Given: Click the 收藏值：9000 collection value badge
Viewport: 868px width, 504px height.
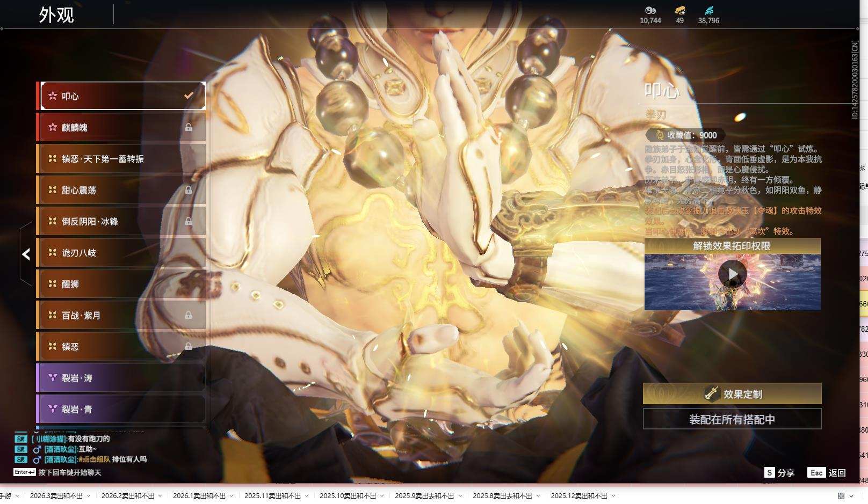Looking at the screenshot, I should (x=686, y=135).
